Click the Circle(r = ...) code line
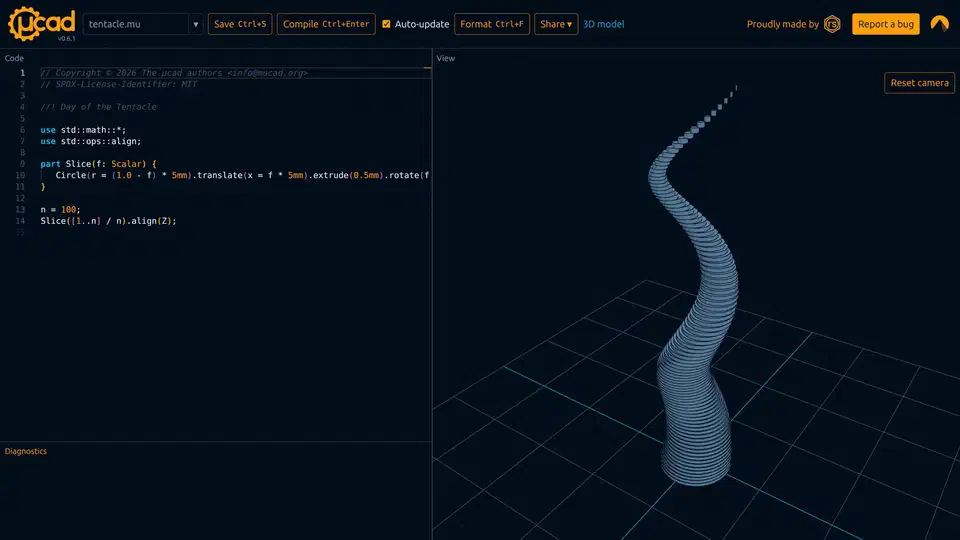Screen dimensions: 960x540 tap(242, 175)
